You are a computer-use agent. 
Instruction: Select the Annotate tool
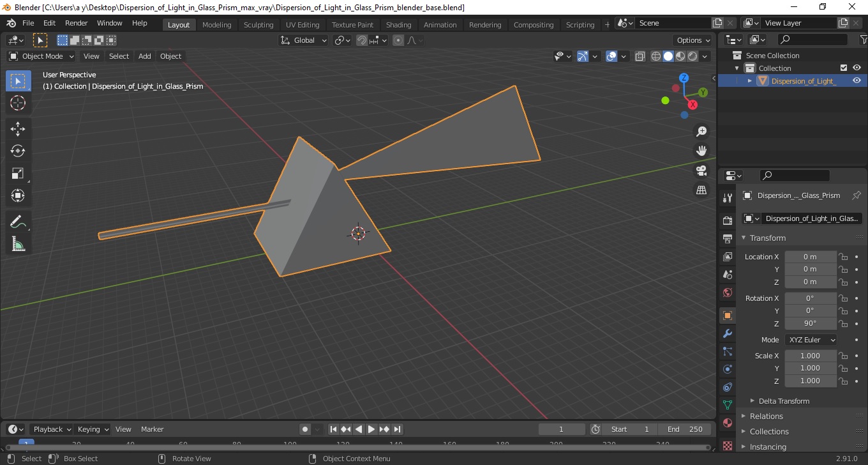(x=18, y=222)
